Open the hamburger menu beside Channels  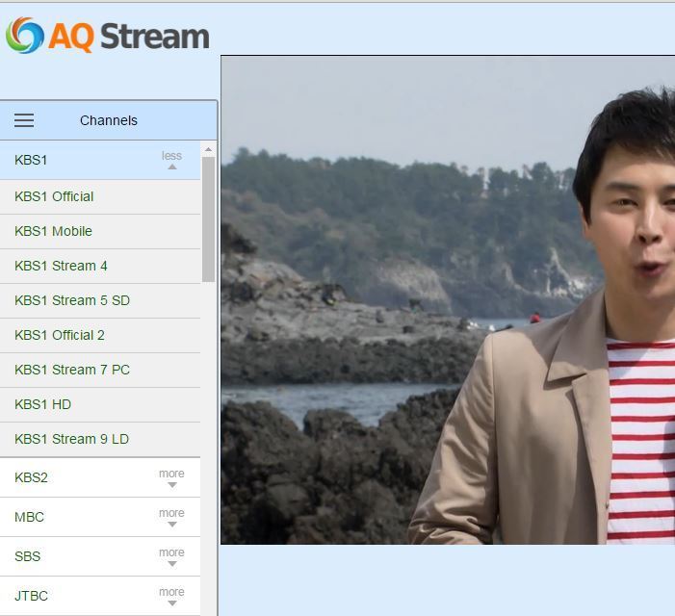click(x=24, y=120)
